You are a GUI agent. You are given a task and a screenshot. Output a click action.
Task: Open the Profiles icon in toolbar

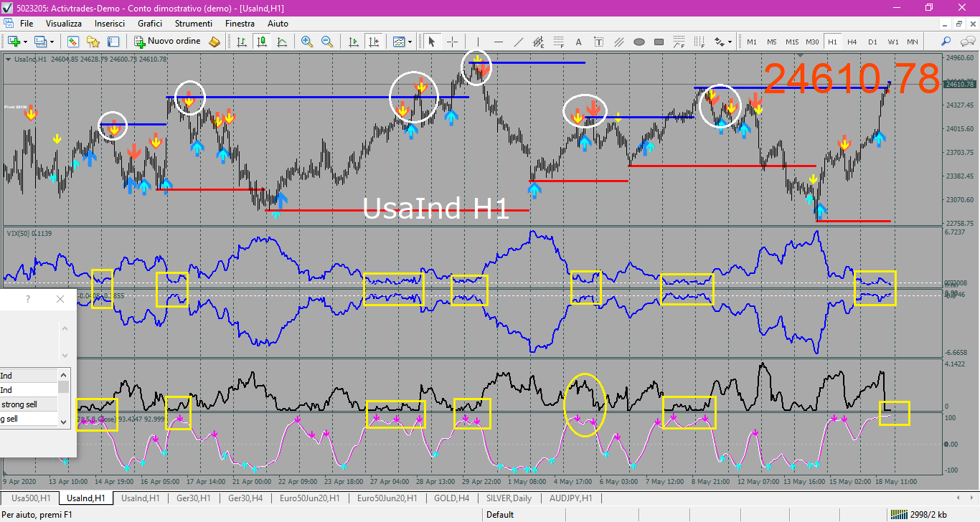pyautogui.click(x=41, y=42)
